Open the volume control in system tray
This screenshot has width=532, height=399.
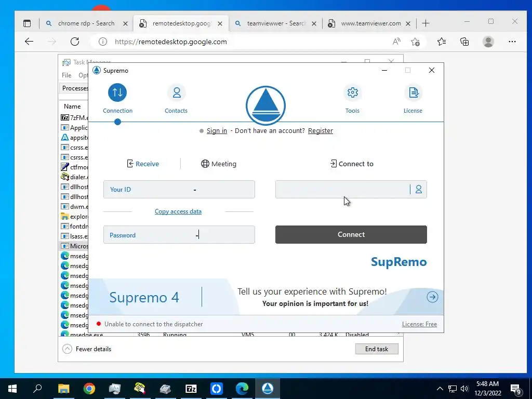[464, 389]
